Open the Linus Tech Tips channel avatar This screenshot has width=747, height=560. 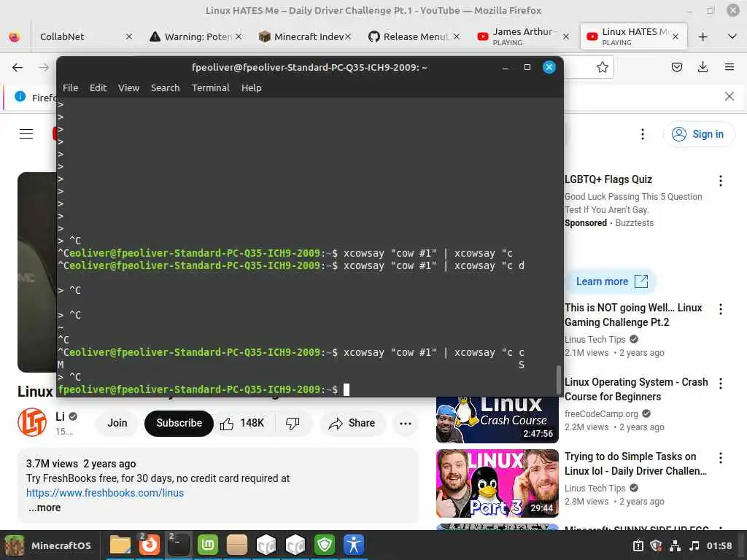tap(32, 422)
